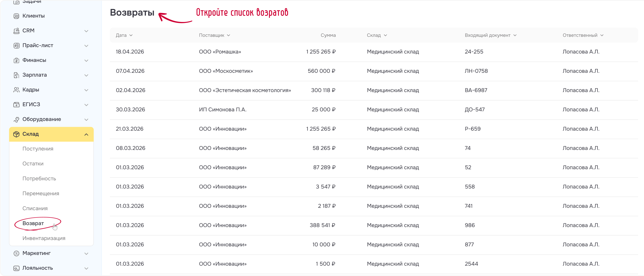Click the Оборудование sidebar icon
Viewport: 644px width, 276px height.
pyautogui.click(x=16, y=119)
